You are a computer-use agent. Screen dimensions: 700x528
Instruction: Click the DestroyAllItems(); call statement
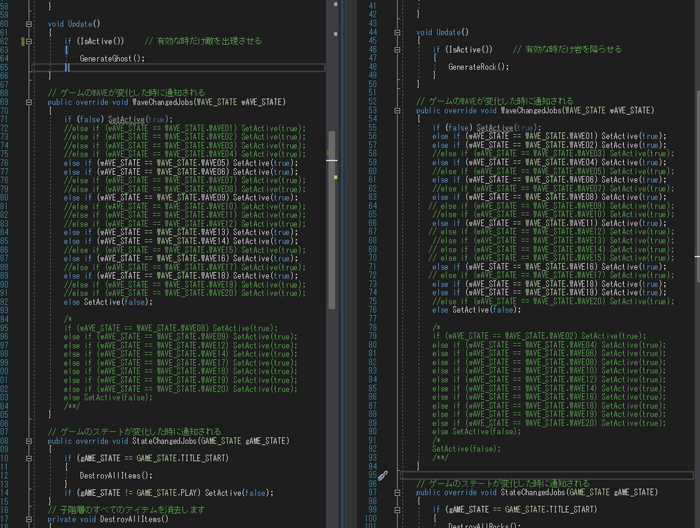pyautogui.click(x=116, y=476)
